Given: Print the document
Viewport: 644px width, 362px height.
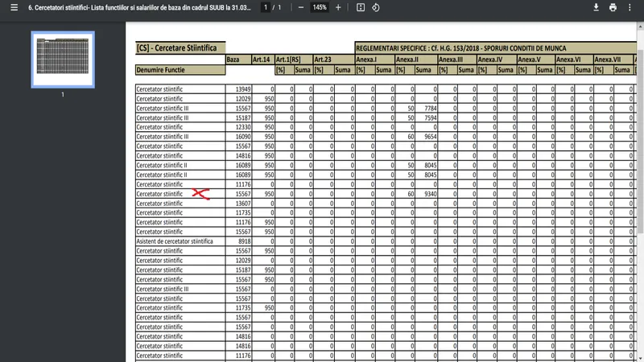Looking at the screenshot, I should point(613,7).
